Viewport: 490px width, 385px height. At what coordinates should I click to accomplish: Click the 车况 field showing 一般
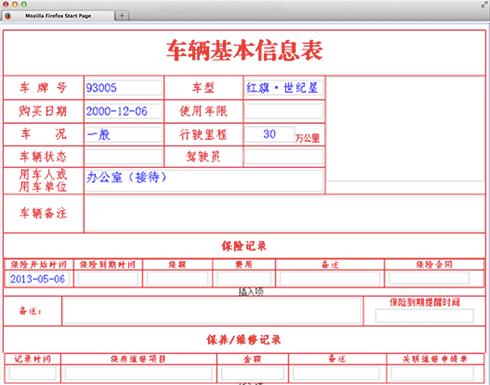124,135
